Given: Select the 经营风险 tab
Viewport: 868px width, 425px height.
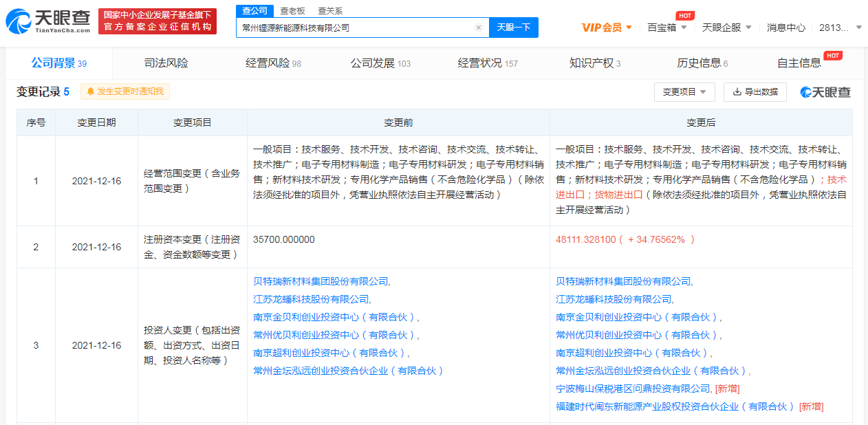Looking at the screenshot, I should (273, 63).
